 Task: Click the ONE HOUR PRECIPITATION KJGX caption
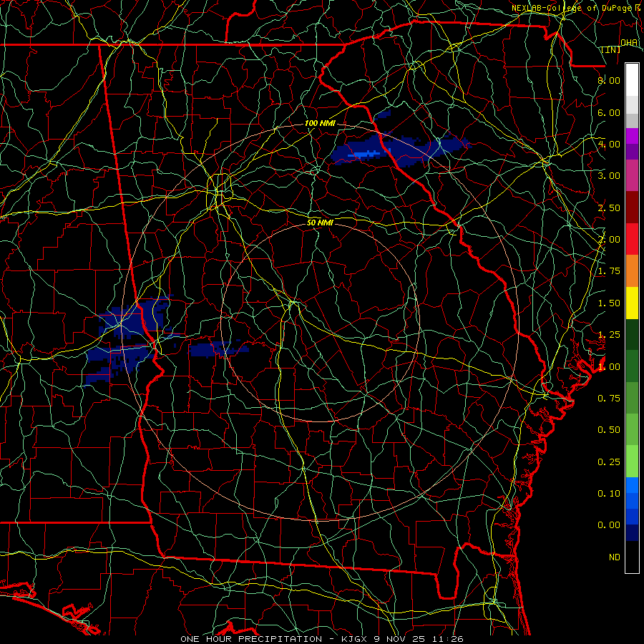pos(321,639)
